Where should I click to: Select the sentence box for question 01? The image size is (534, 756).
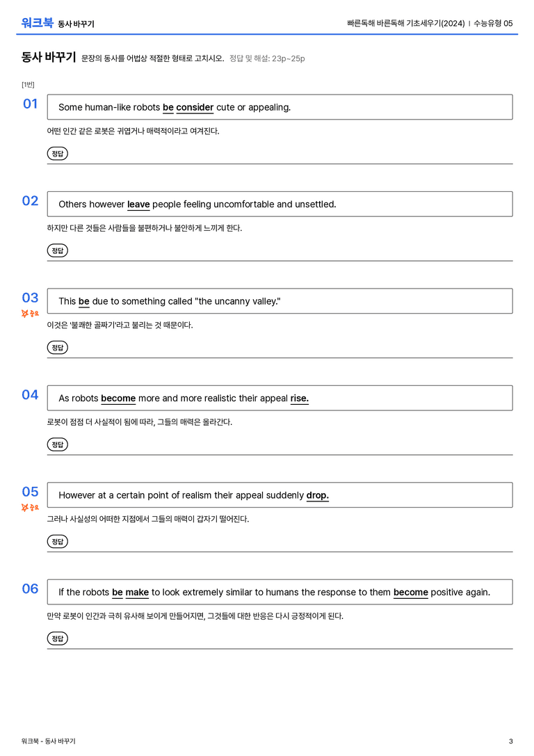[280, 107]
